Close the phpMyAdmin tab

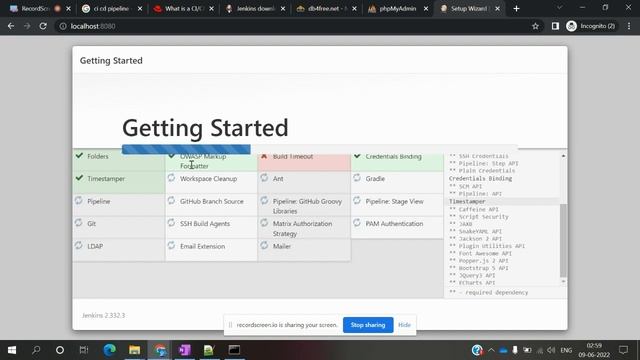point(426,9)
